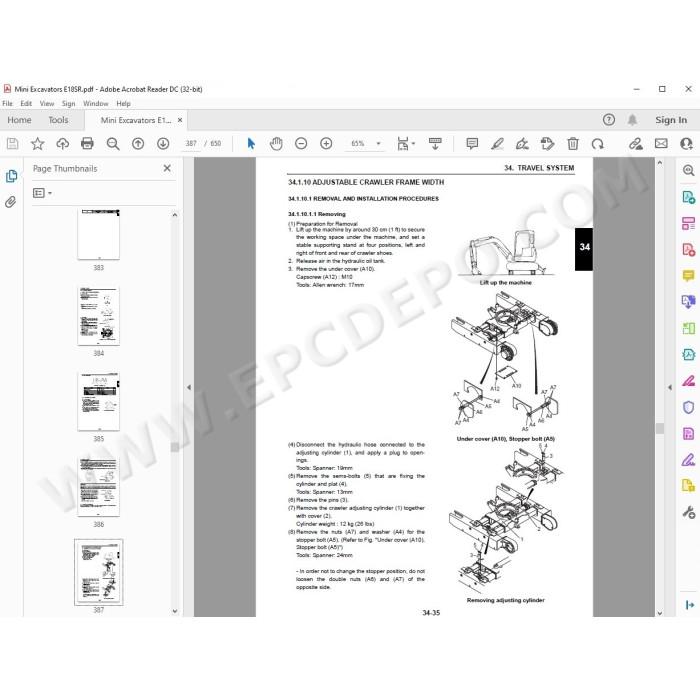Select the page 385 thumbnail
The height and width of the screenshot is (700, 700).
pyautogui.click(x=99, y=401)
